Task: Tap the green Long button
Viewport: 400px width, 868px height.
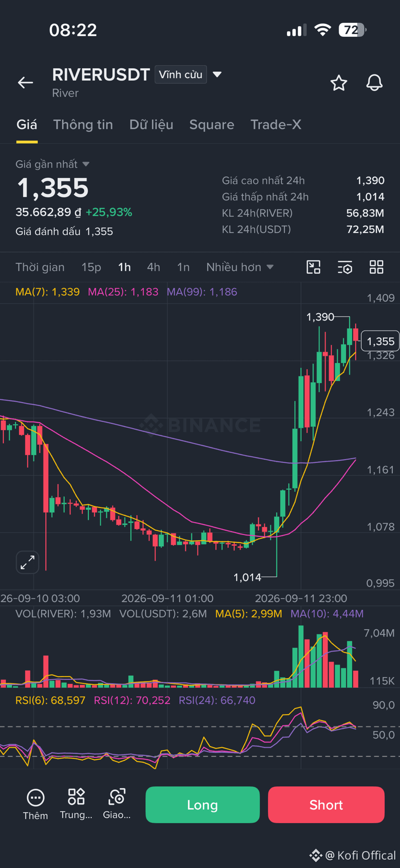Action: [202, 805]
